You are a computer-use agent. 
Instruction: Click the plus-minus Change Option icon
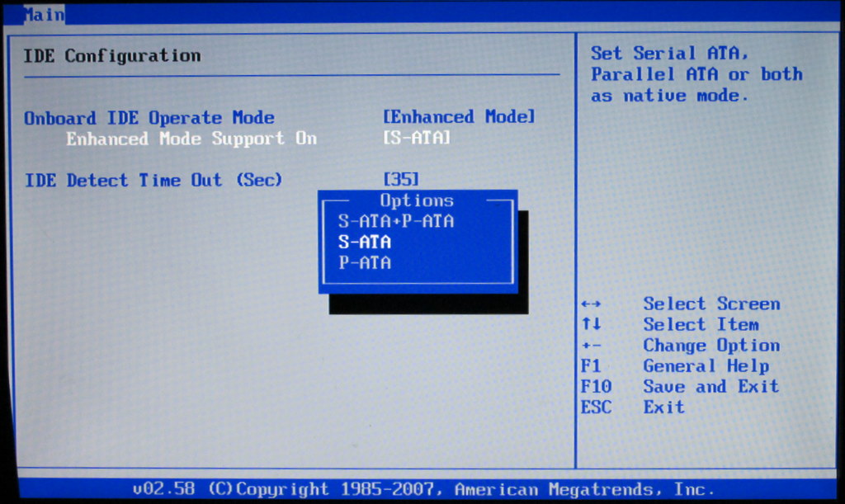coord(591,346)
